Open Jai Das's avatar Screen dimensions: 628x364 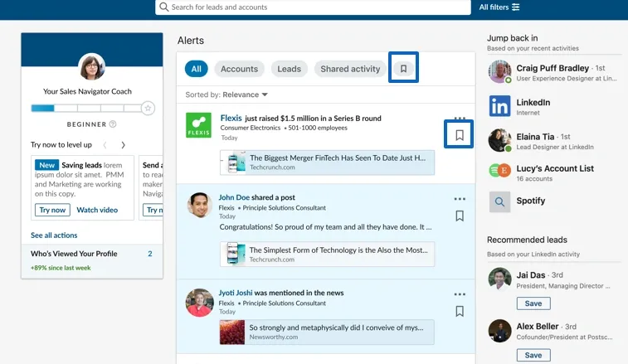[499, 279]
